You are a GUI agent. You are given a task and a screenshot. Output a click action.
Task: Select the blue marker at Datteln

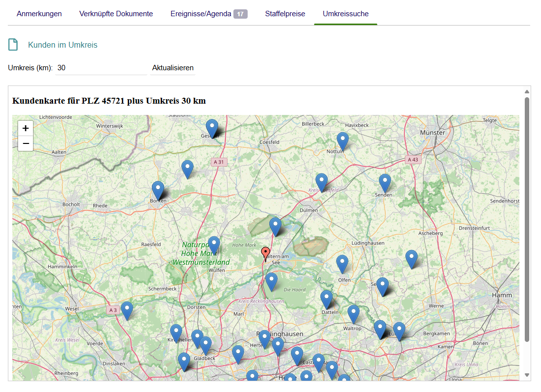click(326, 299)
